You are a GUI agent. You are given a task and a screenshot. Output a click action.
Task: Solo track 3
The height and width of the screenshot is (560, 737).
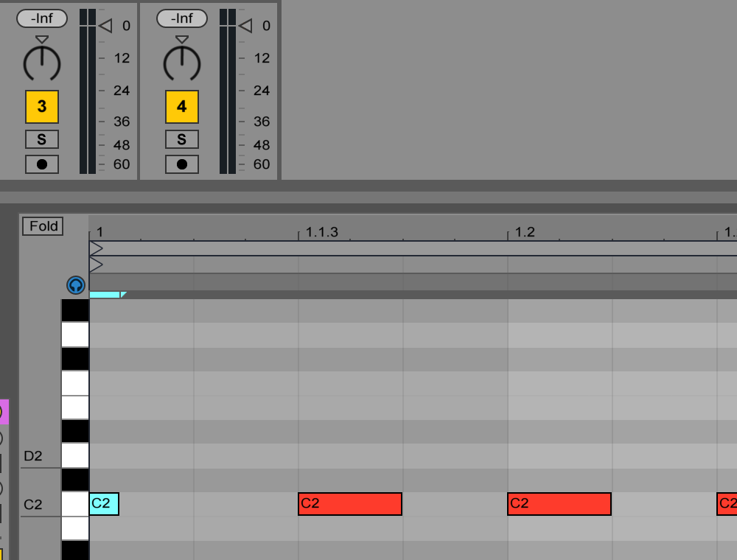click(x=42, y=139)
